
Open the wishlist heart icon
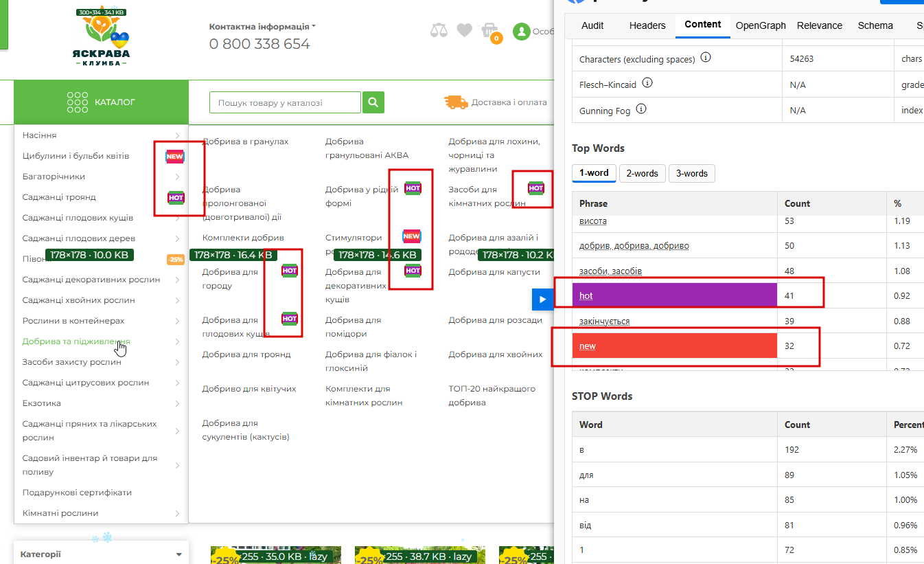(x=465, y=30)
